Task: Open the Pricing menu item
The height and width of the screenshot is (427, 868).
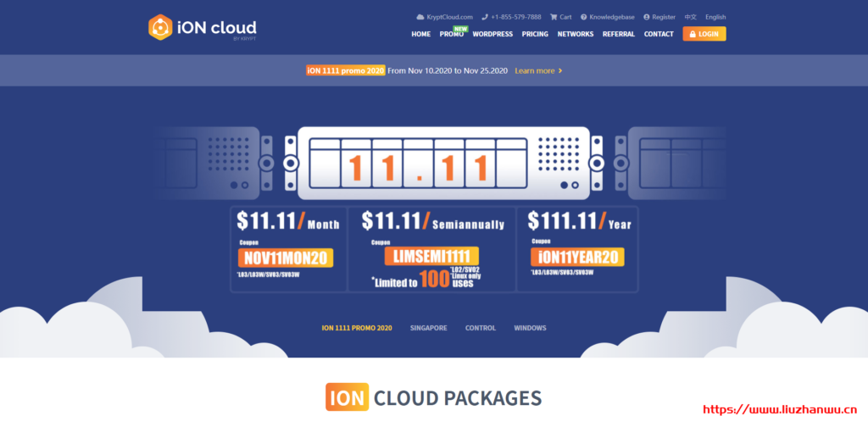Action: pos(535,35)
